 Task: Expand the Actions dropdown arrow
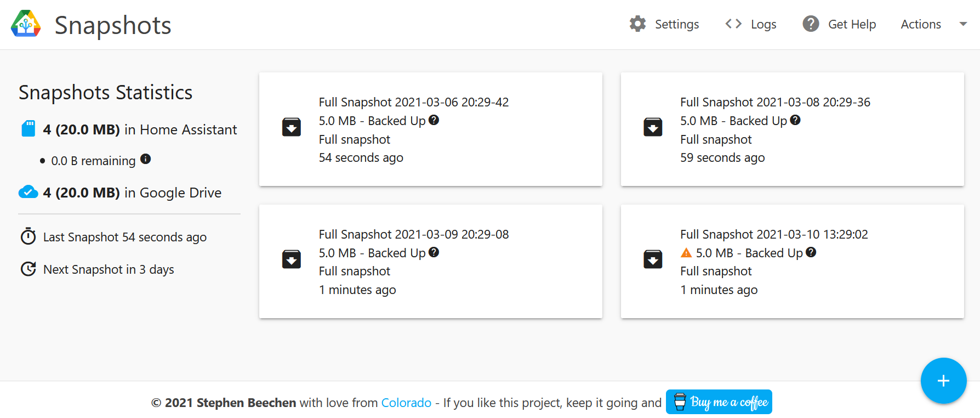(x=963, y=24)
